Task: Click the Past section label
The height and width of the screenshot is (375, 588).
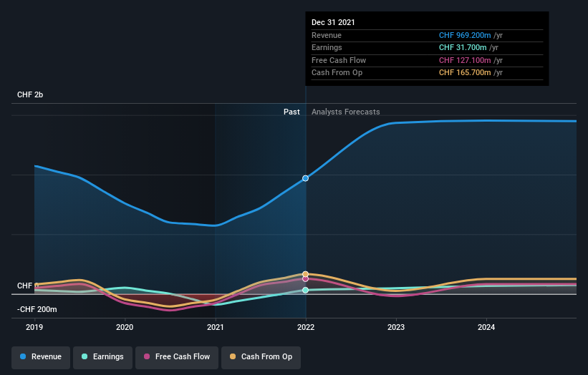Action: click(291, 112)
